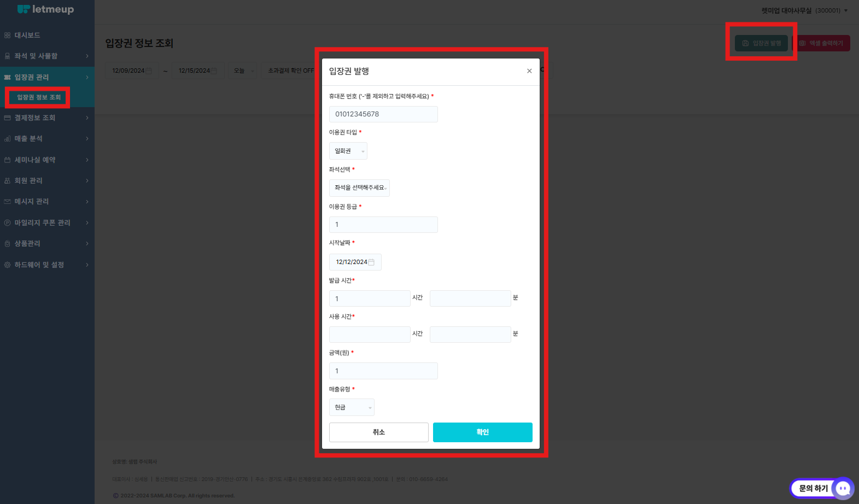Close the 입장권 발행 dialog
Screen dimensions: 859x504
click(x=529, y=71)
